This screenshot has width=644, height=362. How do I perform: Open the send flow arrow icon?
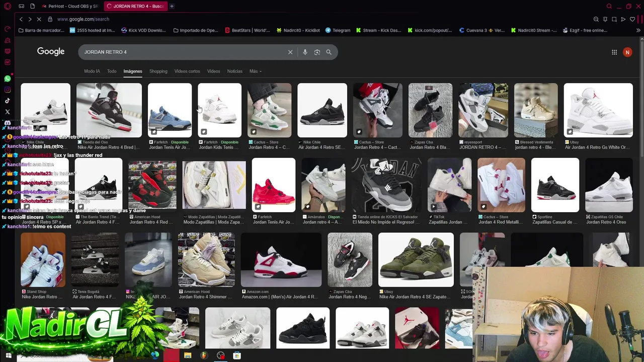[623, 19]
